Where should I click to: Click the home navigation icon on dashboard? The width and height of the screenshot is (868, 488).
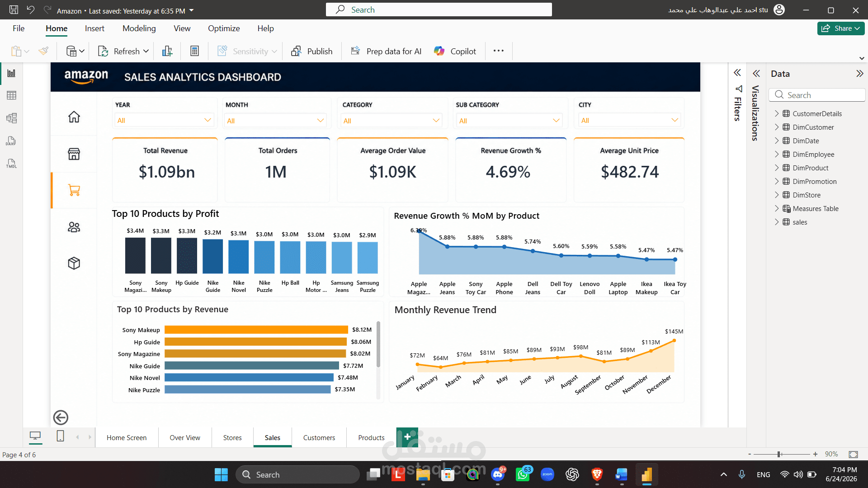74,117
